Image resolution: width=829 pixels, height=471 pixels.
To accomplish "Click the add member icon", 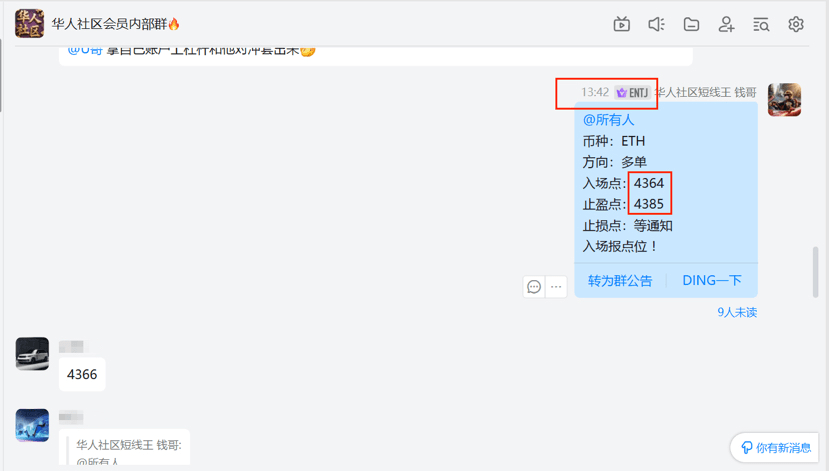I will point(726,24).
